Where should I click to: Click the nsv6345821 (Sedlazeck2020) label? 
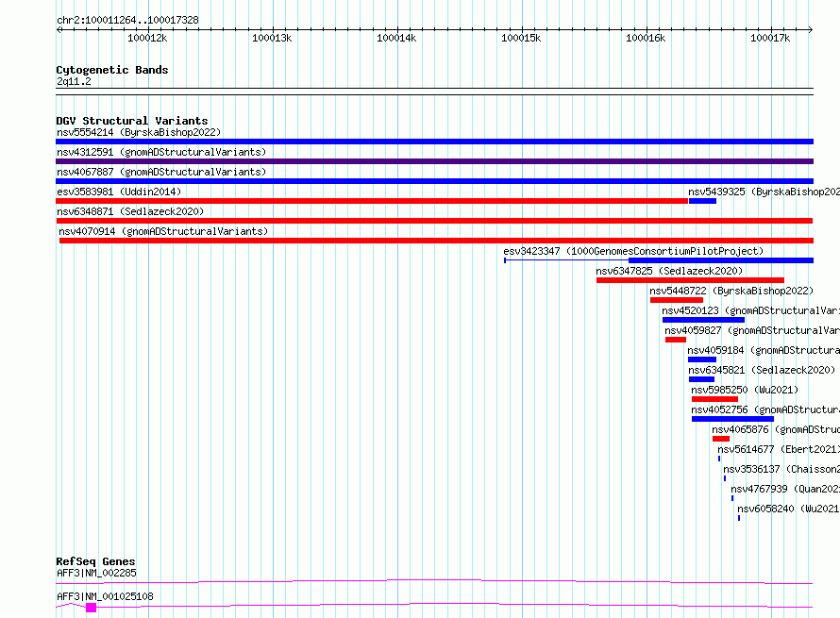tap(762, 370)
